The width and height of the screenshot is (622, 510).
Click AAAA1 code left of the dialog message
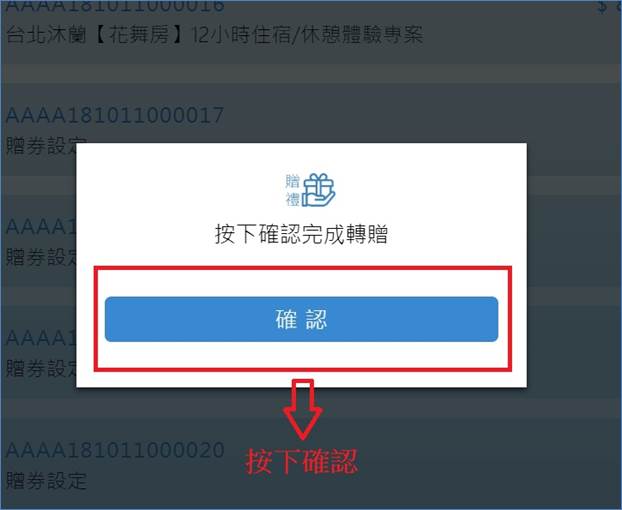pyautogui.click(x=41, y=227)
